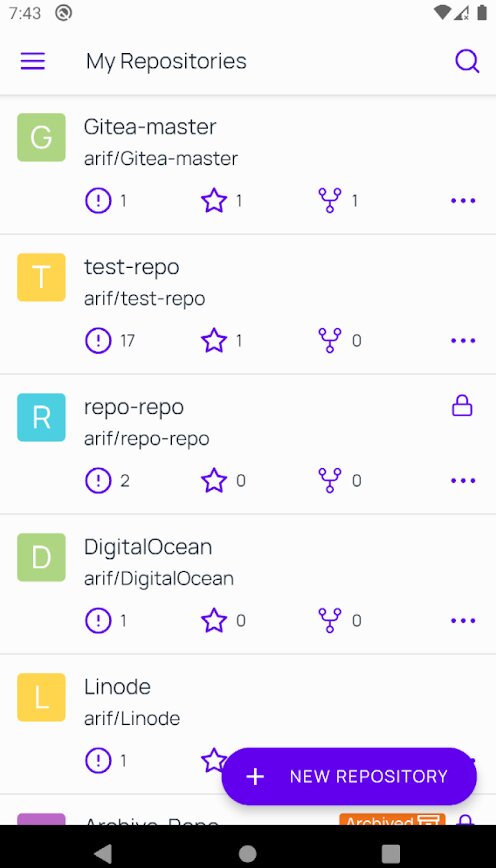Open repo-repo's three-dot options menu
496x868 pixels.
463,480
